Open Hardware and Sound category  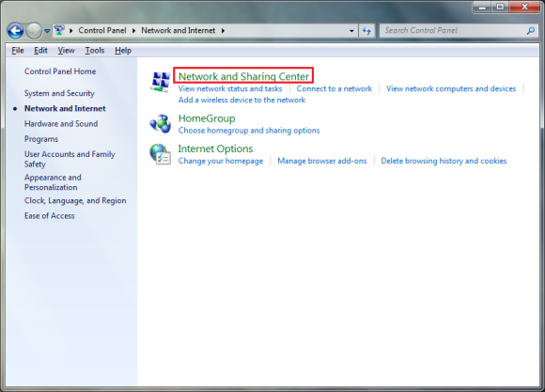[x=61, y=123]
